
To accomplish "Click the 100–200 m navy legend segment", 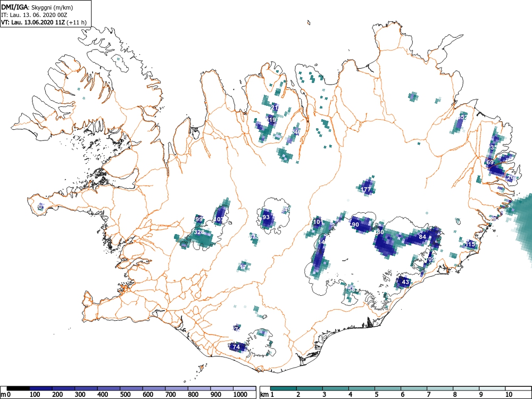I will click(x=41, y=388).
